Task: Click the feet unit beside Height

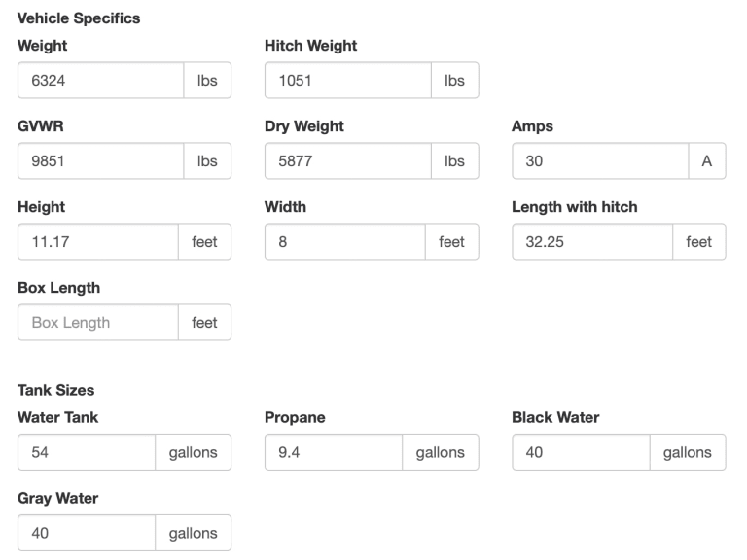Action: point(204,242)
